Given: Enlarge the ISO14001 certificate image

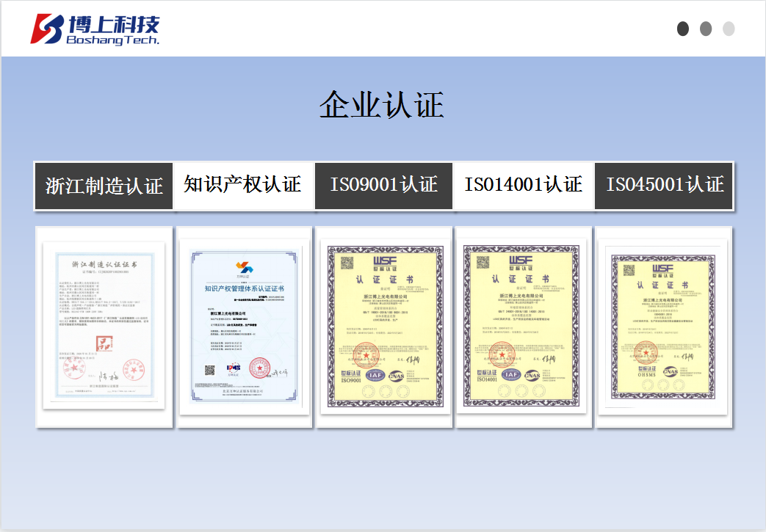Looking at the screenshot, I should coord(522,326).
